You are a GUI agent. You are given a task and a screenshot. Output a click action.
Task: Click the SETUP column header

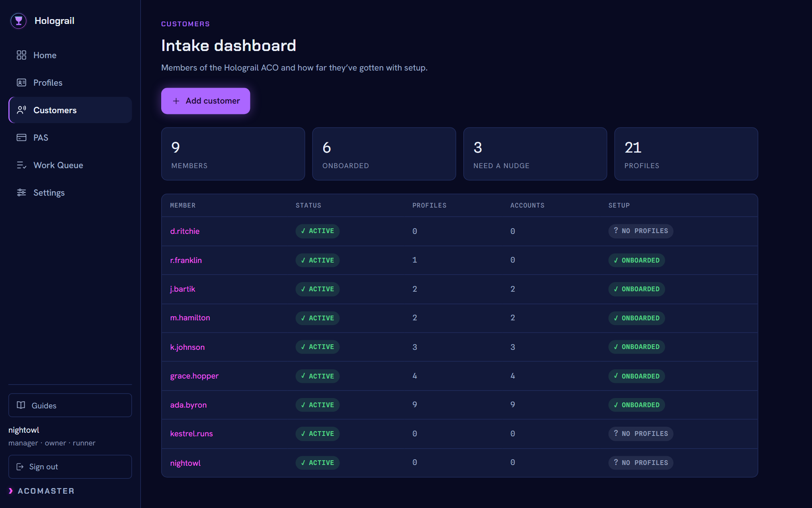(619, 205)
